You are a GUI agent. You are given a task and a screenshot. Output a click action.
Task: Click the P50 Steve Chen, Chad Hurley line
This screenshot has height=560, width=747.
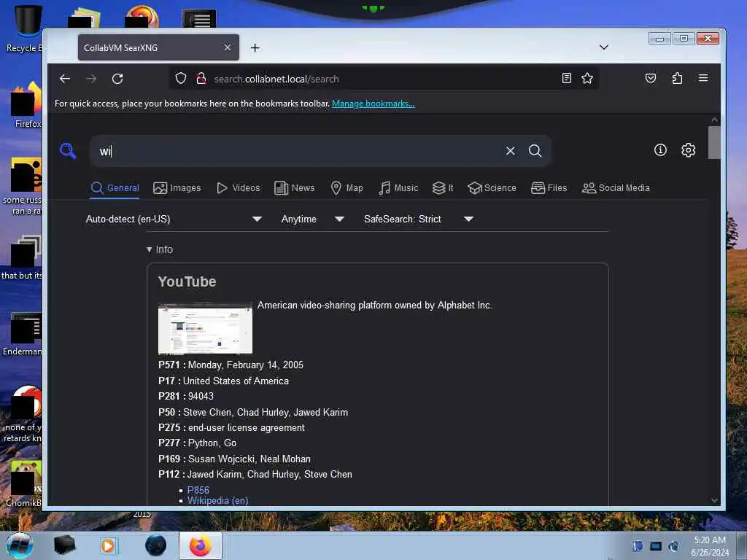point(253,413)
